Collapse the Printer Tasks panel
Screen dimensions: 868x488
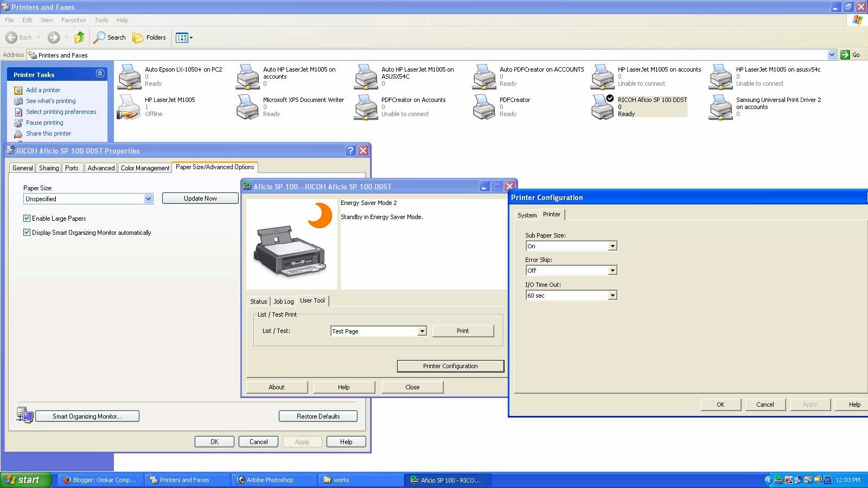[100, 74]
